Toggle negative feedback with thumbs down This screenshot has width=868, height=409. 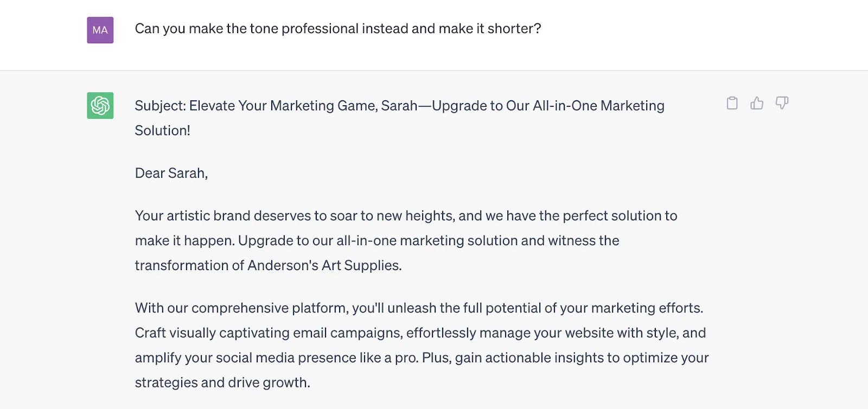click(x=781, y=103)
